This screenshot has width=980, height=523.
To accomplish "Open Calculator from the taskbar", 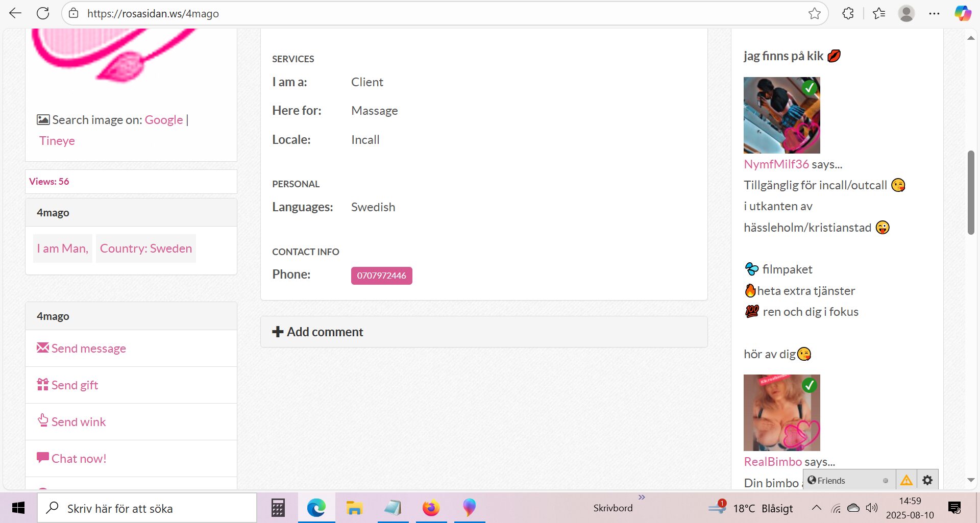I will (x=278, y=508).
